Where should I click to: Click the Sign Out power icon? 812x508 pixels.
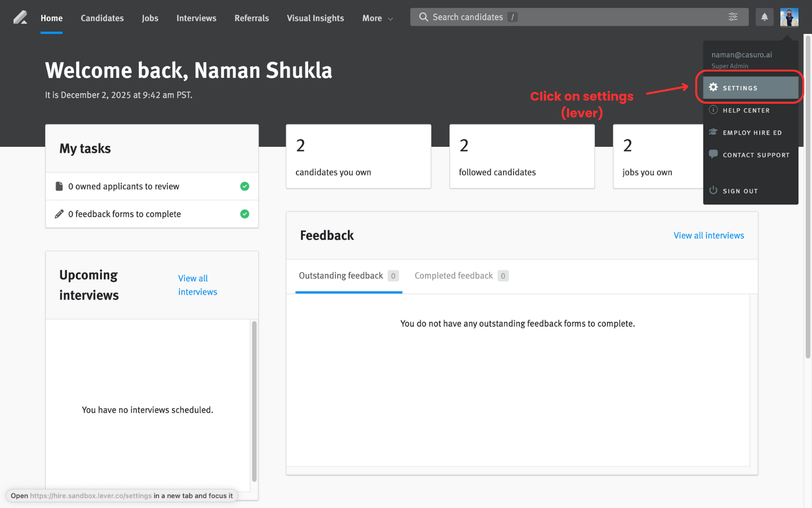(713, 190)
